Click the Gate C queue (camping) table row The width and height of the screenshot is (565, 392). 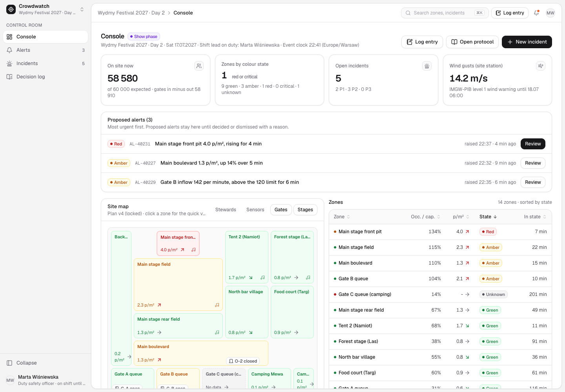(440, 294)
